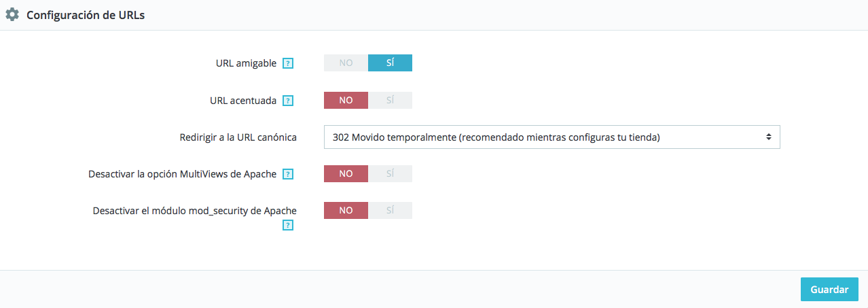Choose NO for the MultiViews de Apache option

click(x=346, y=173)
